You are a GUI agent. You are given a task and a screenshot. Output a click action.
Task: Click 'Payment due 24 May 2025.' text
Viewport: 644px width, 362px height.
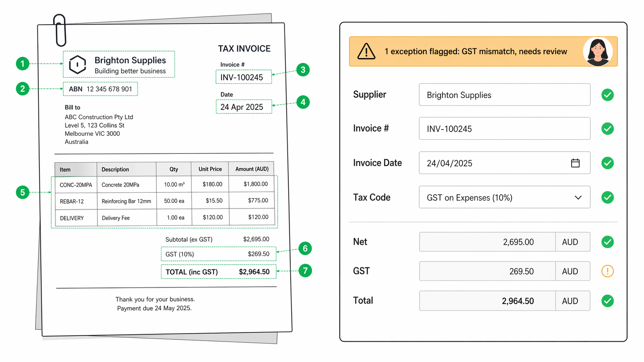click(x=154, y=308)
